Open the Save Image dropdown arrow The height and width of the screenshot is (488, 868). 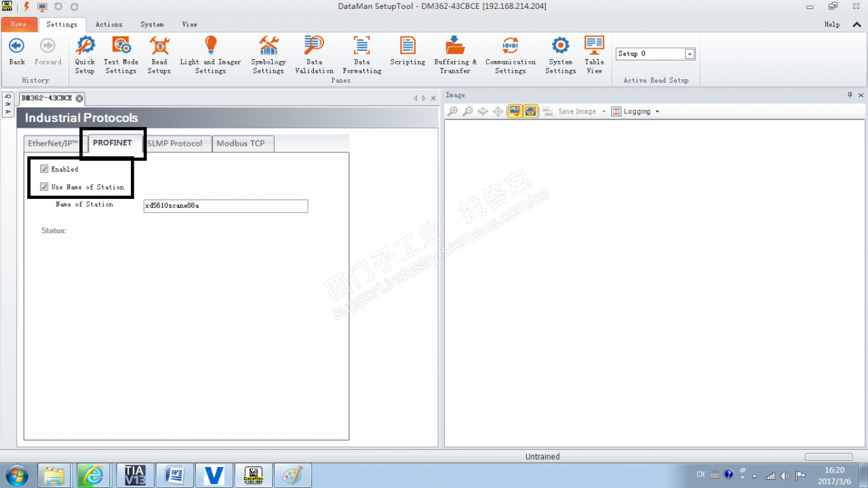(x=604, y=111)
